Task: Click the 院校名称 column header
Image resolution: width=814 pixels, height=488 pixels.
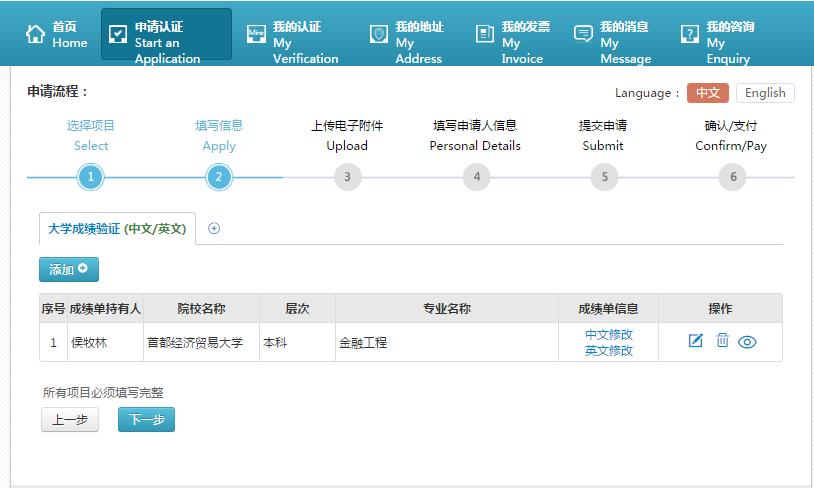Action: click(x=201, y=308)
